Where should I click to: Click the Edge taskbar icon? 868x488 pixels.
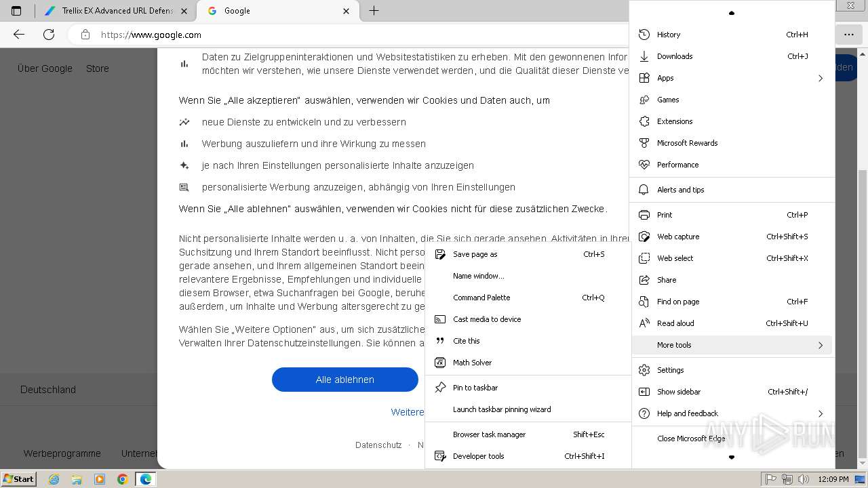click(x=145, y=479)
